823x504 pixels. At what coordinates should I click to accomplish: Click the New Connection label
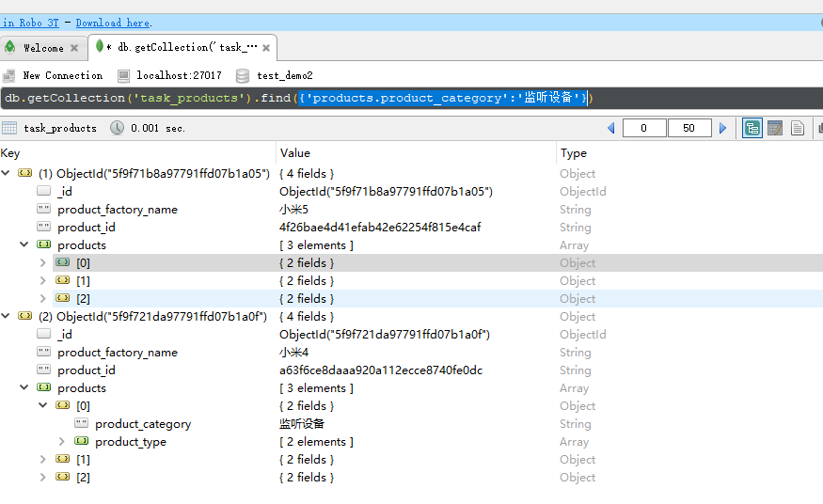pyautogui.click(x=63, y=75)
